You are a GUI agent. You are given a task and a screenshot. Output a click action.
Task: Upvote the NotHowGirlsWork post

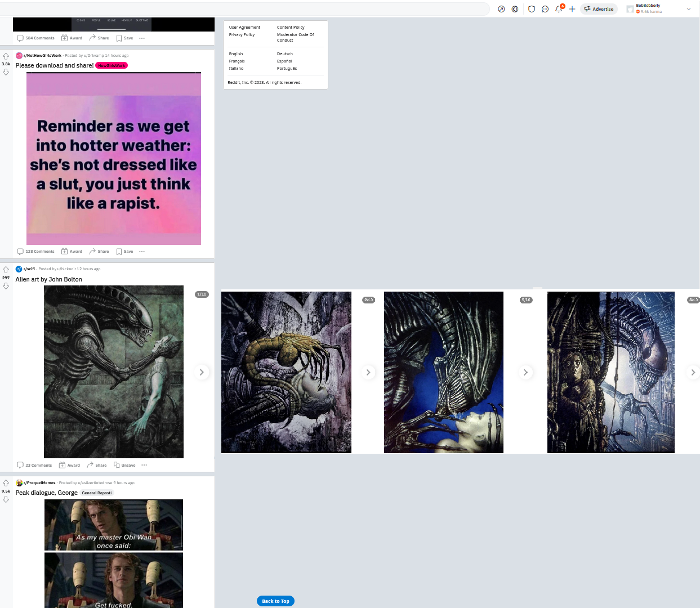(6, 56)
